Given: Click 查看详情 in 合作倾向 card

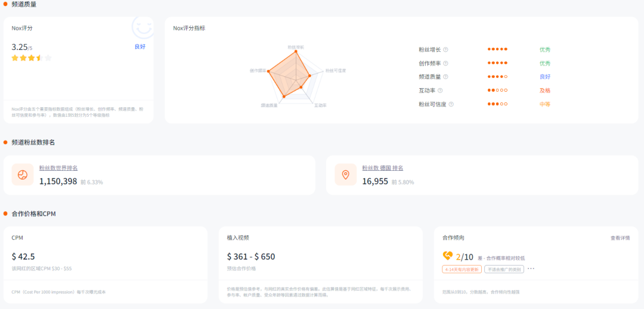Looking at the screenshot, I should (x=620, y=238).
